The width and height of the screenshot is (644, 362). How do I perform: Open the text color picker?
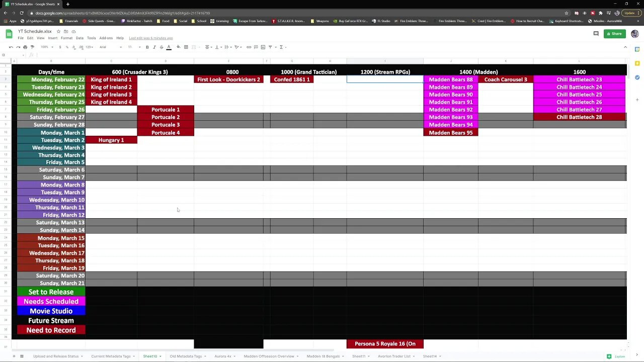pos(169,47)
